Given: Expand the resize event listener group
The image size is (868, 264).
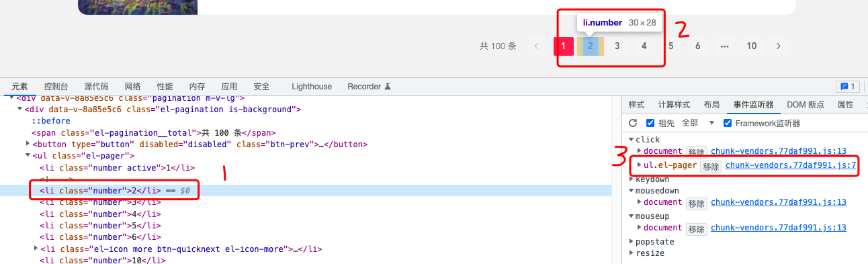Looking at the screenshot, I should pyautogui.click(x=632, y=253).
